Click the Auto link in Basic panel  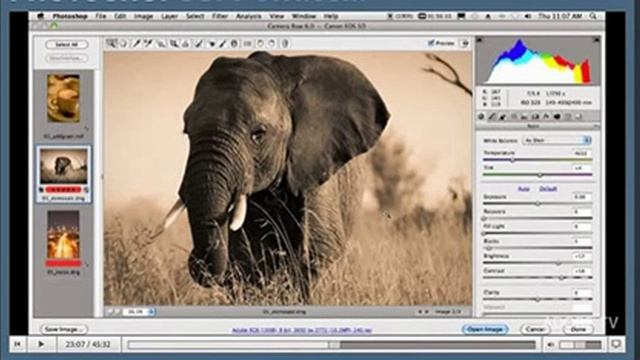point(523,189)
